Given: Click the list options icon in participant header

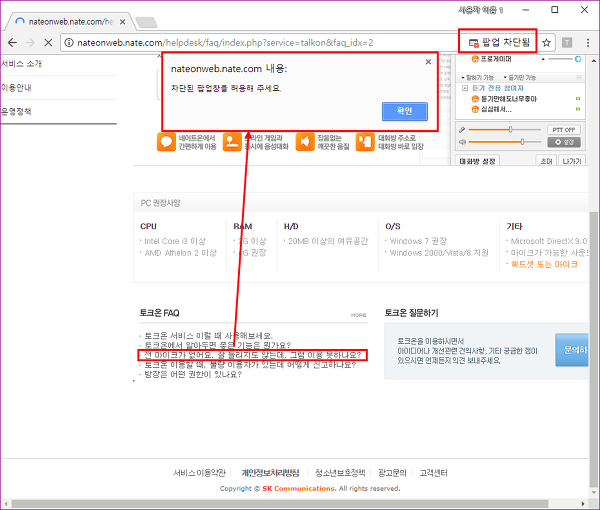Looking at the screenshot, I should click(579, 77).
